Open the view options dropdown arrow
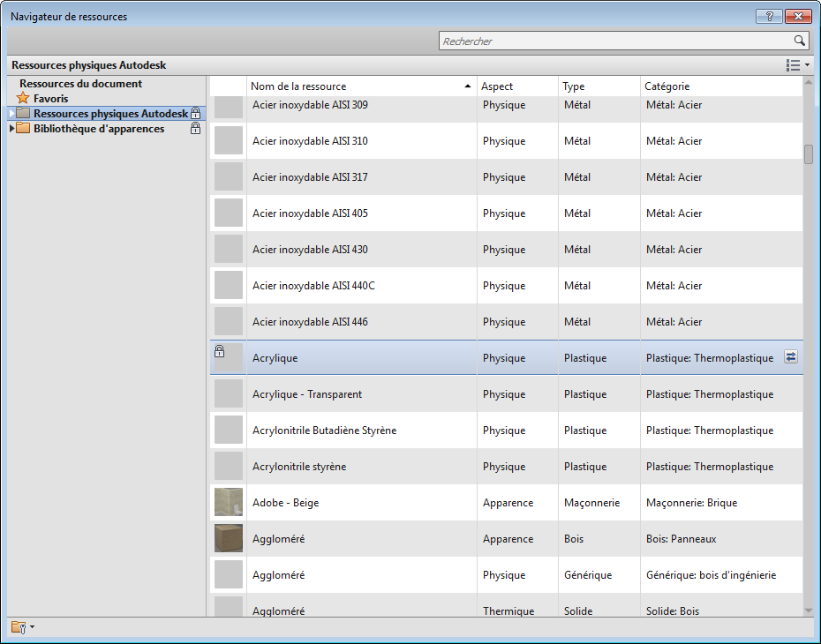821x644 pixels. coord(807,65)
